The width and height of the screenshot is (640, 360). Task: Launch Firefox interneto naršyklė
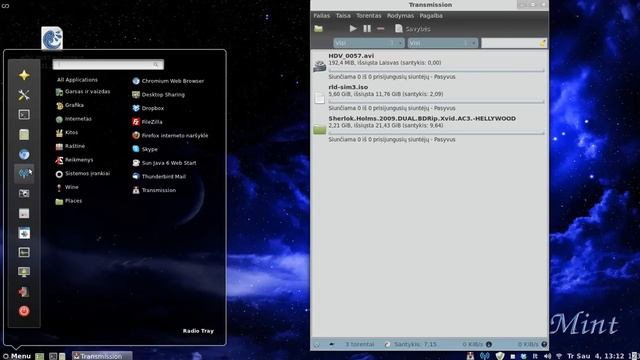pos(170,136)
